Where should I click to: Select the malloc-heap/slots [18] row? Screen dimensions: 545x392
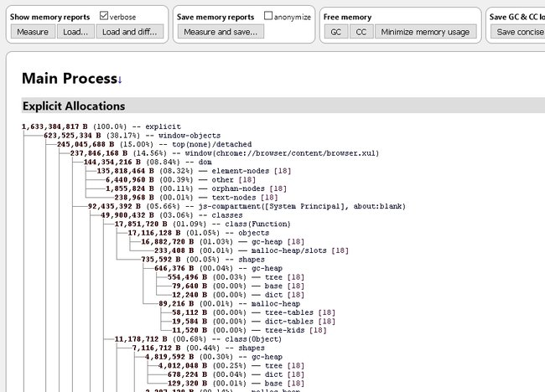(252, 250)
